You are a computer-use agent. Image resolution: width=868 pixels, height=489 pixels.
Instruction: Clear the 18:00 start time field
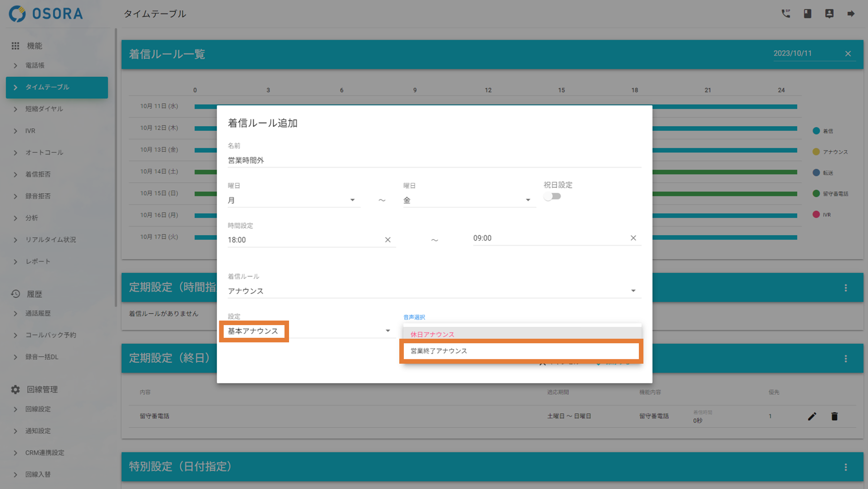387,240
